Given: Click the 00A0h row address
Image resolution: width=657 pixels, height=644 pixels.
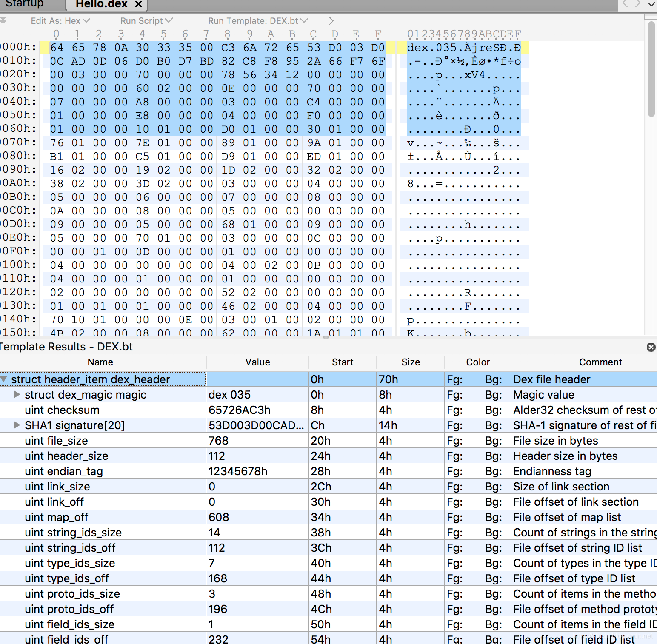Looking at the screenshot, I should (x=18, y=183).
